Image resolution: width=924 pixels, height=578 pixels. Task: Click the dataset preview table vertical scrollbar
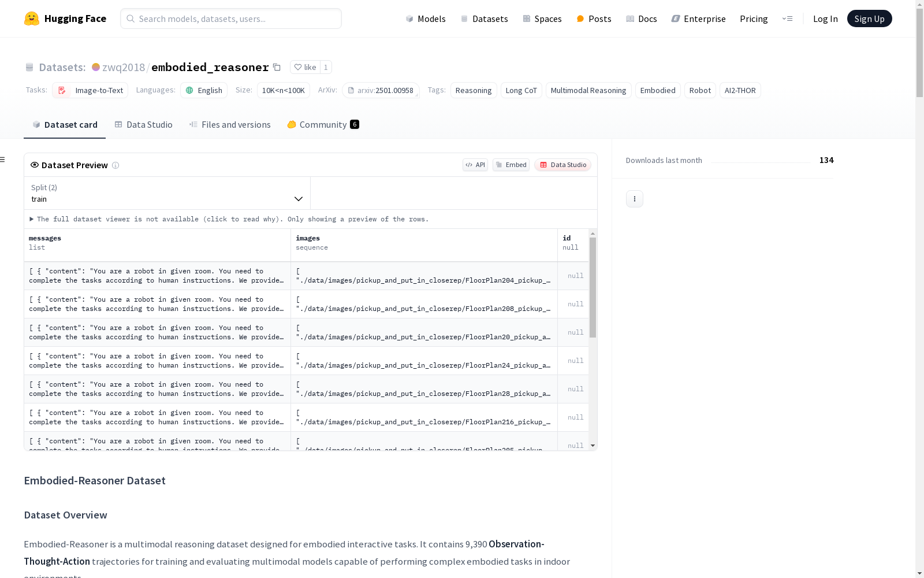(593, 288)
